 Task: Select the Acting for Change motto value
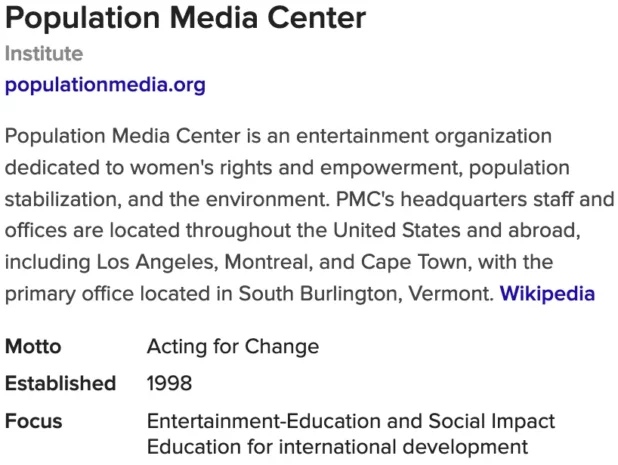click(233, 347)
